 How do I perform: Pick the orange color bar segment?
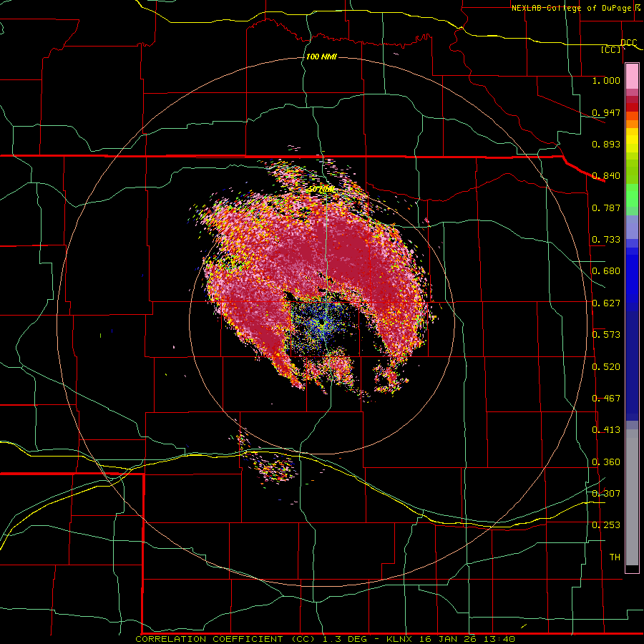[x=632, y=124]
